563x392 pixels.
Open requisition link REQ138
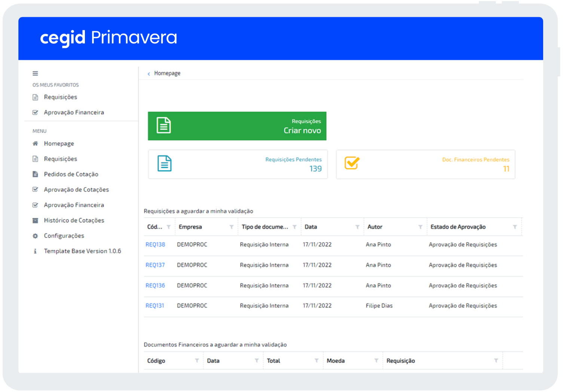click(x=155, y=245)
